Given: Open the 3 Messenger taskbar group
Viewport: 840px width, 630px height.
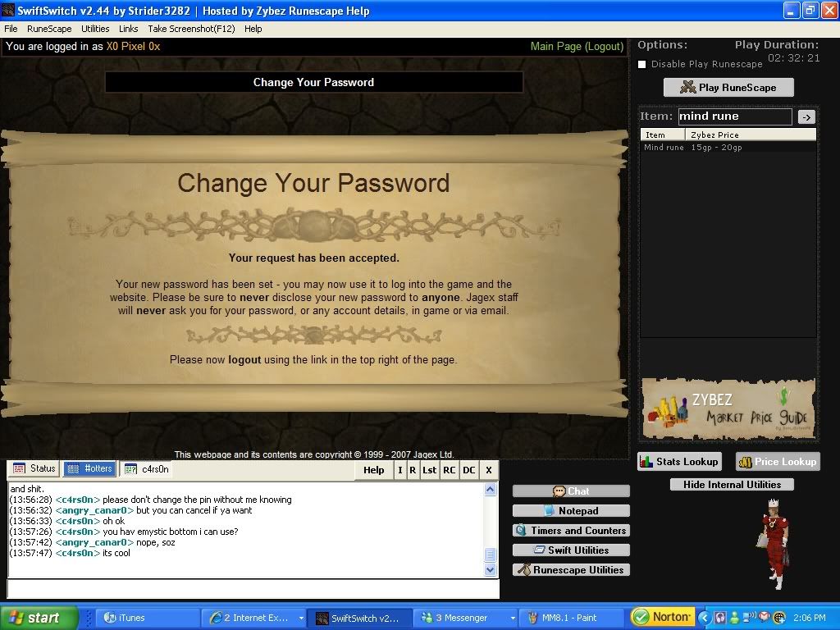Looking at the screenshot, I should tap(465, 619).
